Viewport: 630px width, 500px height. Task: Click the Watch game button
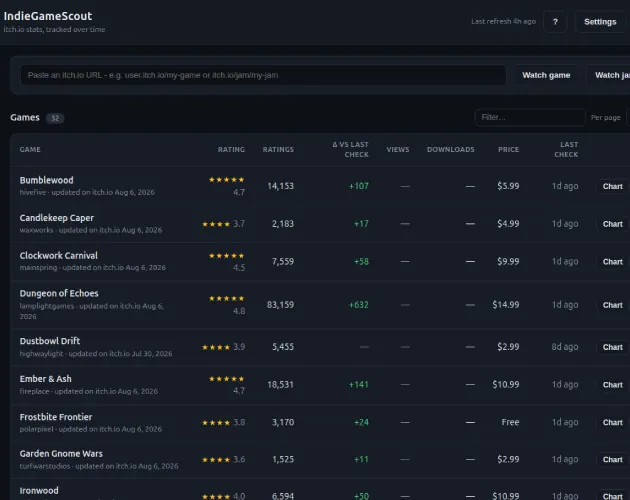[546, 75]
